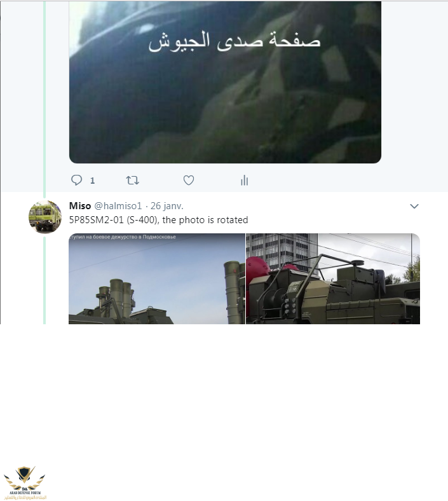Open left S-400 launcher photo thumbnail

157,278
